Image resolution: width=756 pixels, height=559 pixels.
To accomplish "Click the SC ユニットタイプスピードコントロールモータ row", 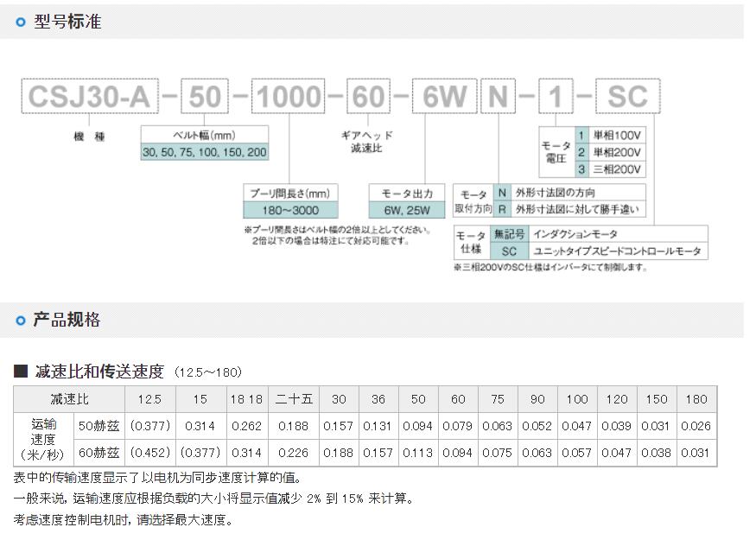I will pyautogui.click(x=599, y=251).
